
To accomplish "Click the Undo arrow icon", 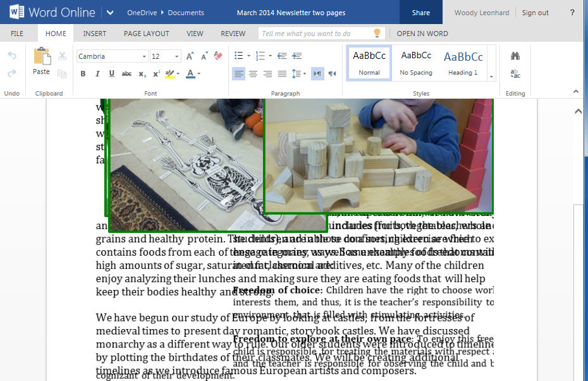I will pos(12,56).
